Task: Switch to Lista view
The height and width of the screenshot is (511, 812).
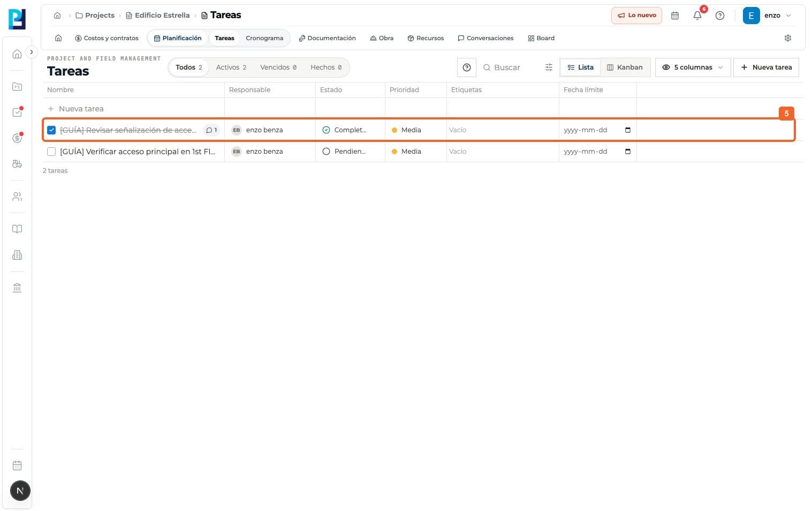Action: coord(580,67)
